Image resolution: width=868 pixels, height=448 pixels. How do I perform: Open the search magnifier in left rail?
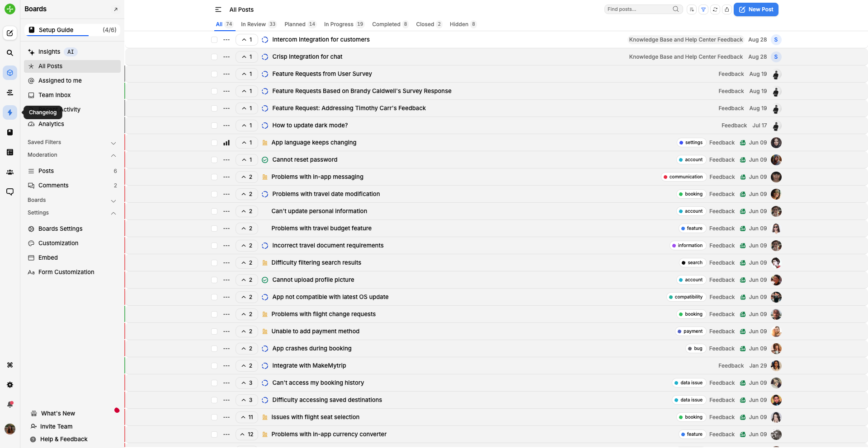pos(10,53)
